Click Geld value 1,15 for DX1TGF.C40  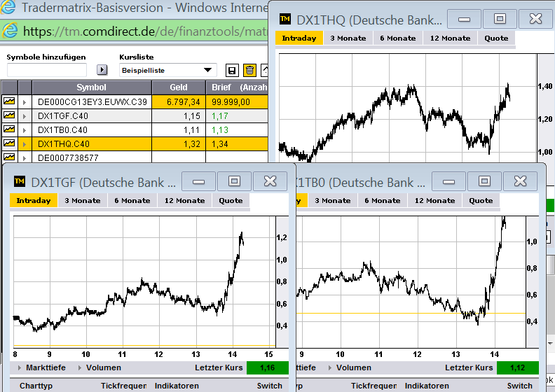coord(179,116)
